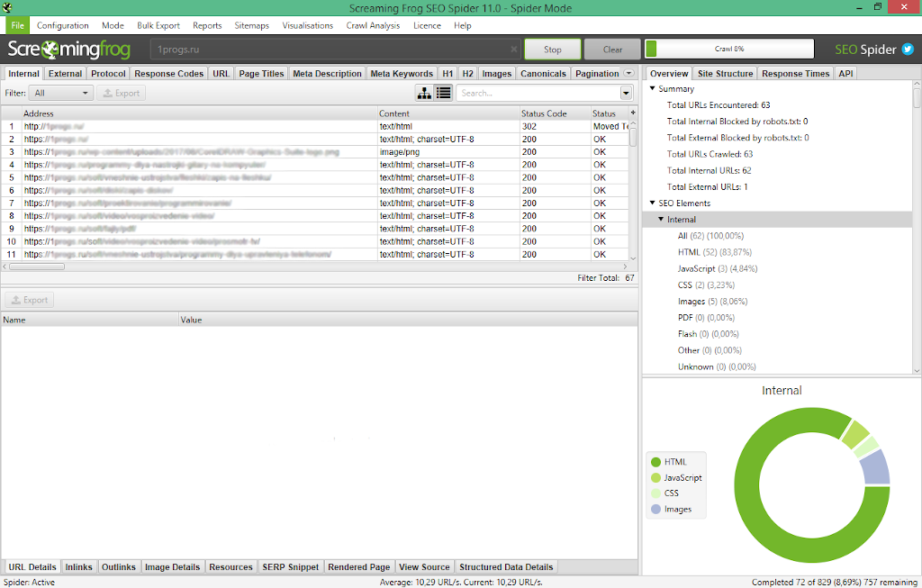Viewport: 922px width, 588px height.
Task: Sort by the Content column header
Action: [448, 113]
